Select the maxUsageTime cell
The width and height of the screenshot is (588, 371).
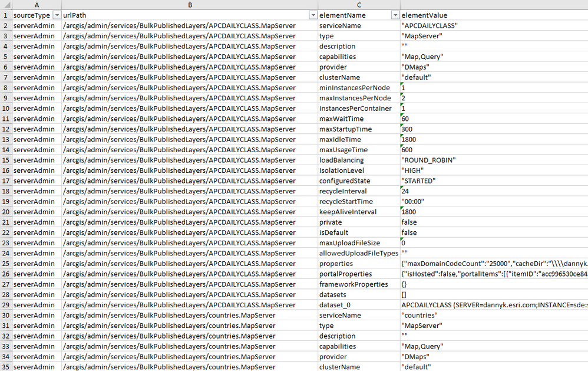click(x=359, y=150)
